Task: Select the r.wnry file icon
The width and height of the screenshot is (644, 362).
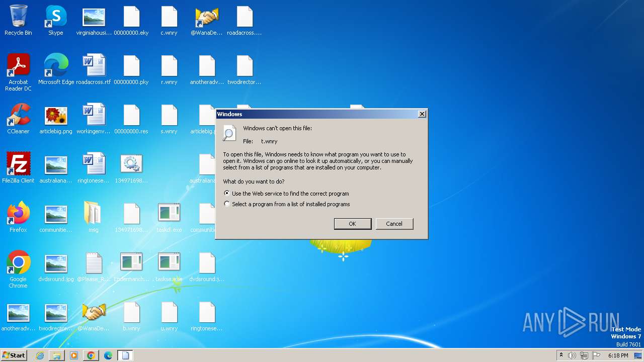Action: [169, 70]
